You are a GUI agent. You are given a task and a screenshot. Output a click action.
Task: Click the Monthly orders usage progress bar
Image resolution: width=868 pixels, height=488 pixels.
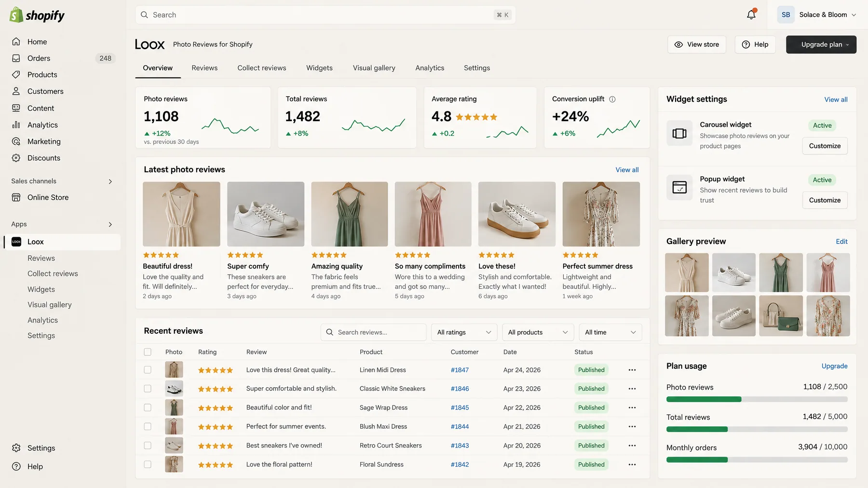point(757,460)
